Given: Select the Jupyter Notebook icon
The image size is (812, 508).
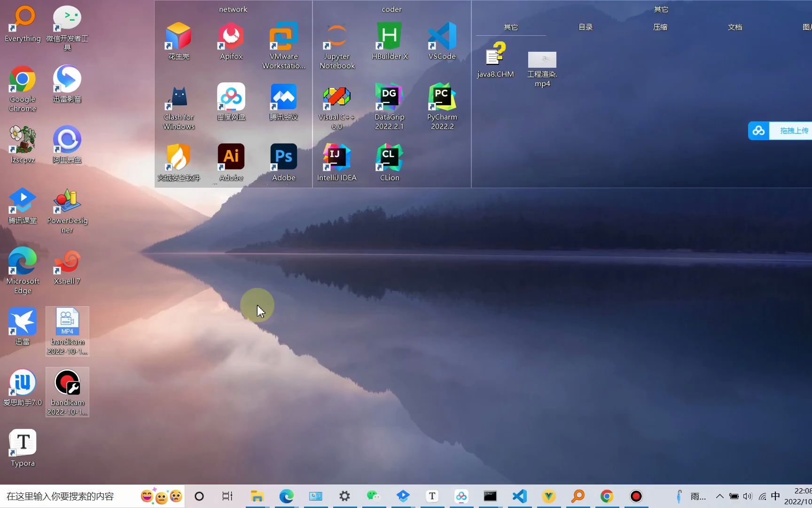Looking at the screenshot, I should [337, 46].
